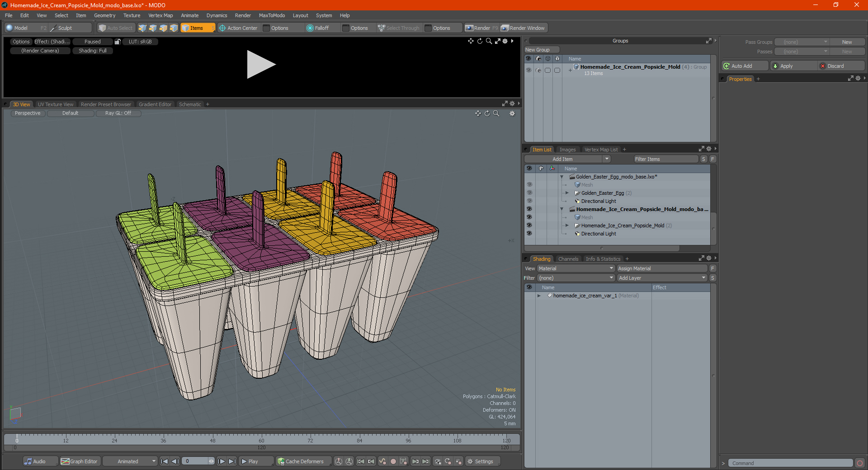Step to previous frame

coord(175,461)
